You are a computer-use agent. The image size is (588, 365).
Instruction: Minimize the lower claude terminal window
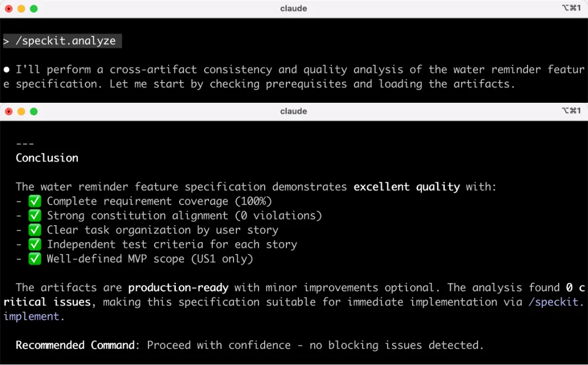point(21,112)
